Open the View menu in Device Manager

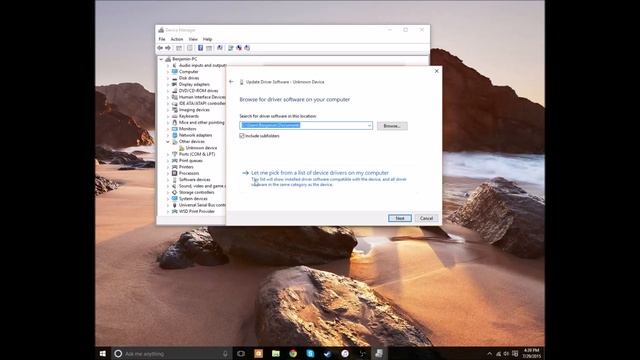(x=193, y=39)
